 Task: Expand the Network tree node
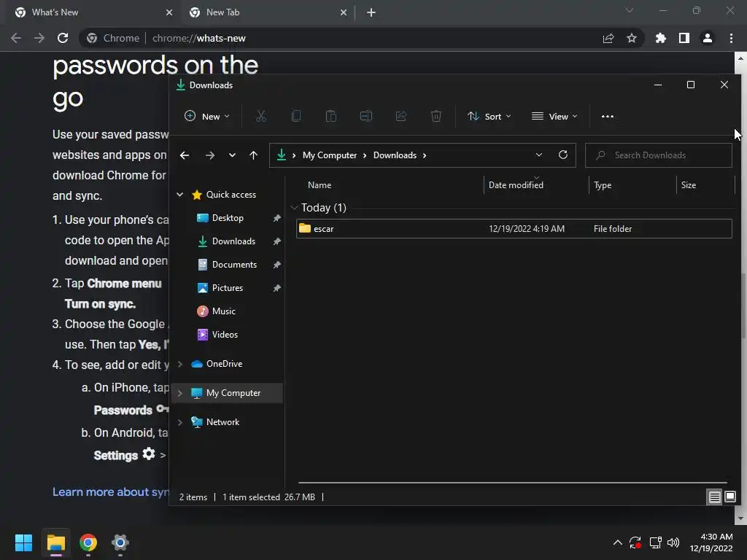pos(180,422)
